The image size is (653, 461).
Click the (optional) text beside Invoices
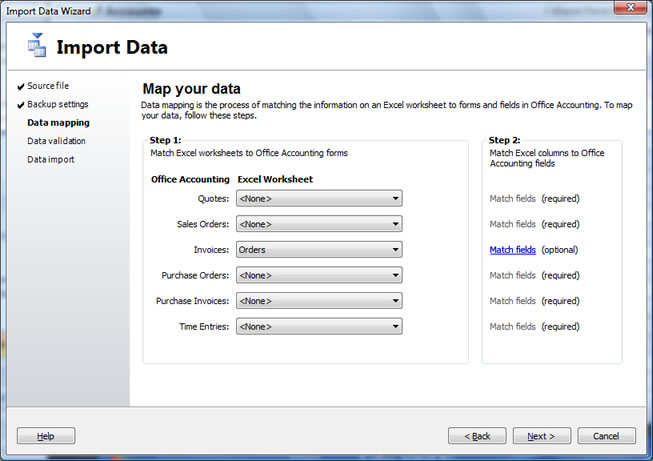click(x=560, y=250)
